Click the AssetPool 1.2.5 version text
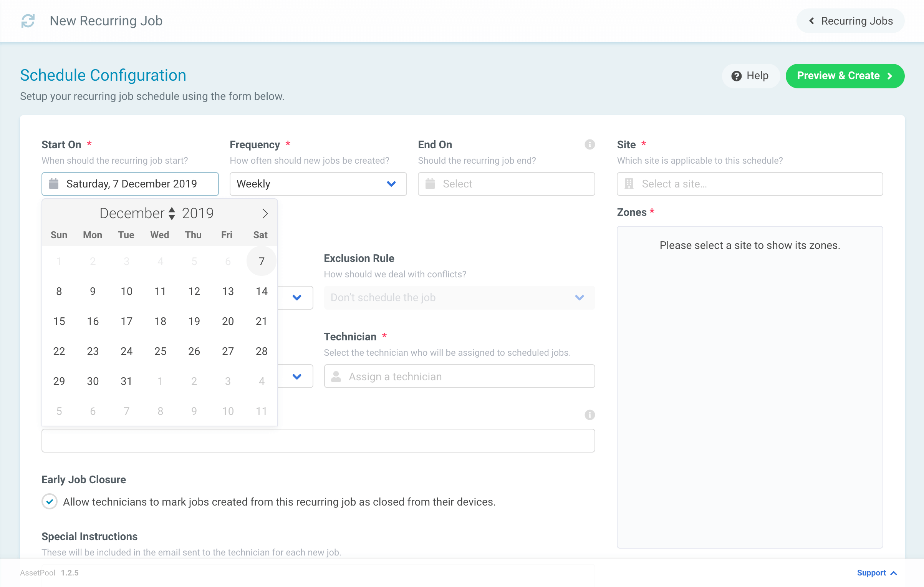Image resolution: width=924 pixels, height=587 pixels. [x=50, y=573]
